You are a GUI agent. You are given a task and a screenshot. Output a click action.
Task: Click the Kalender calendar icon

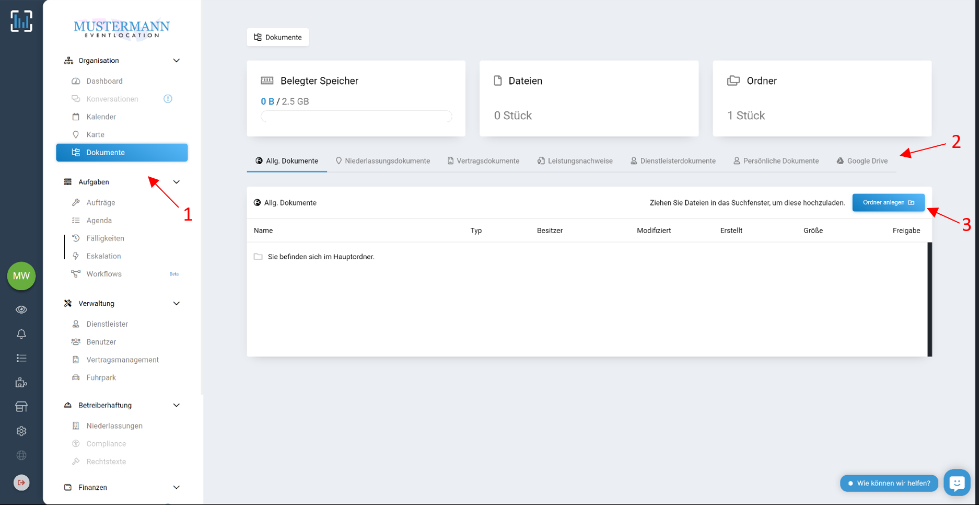click(x=76, y=117)
